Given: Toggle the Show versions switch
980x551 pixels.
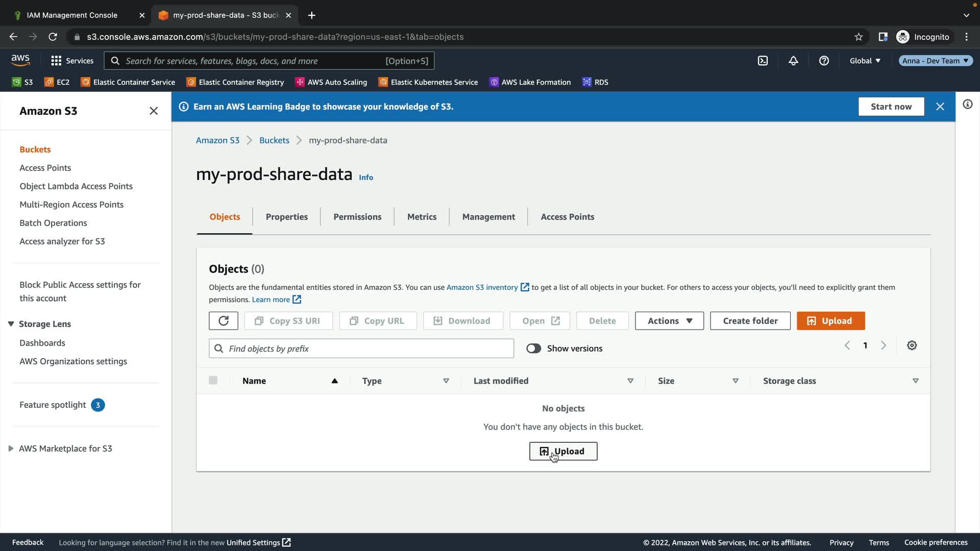Looking at the screenshot, I should click(533, 348).
